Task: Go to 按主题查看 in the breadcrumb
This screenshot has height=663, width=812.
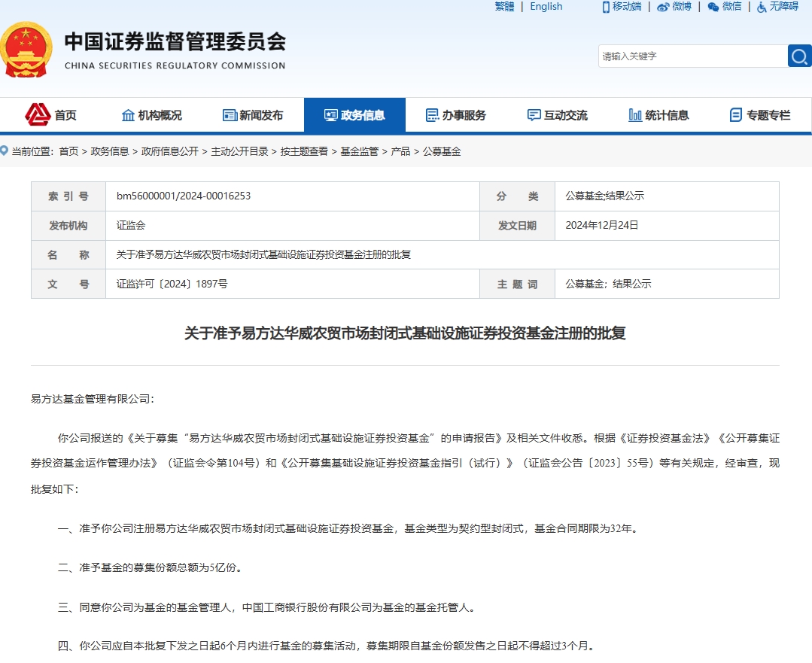Action: pyautogui.click(x=304, y=151)
